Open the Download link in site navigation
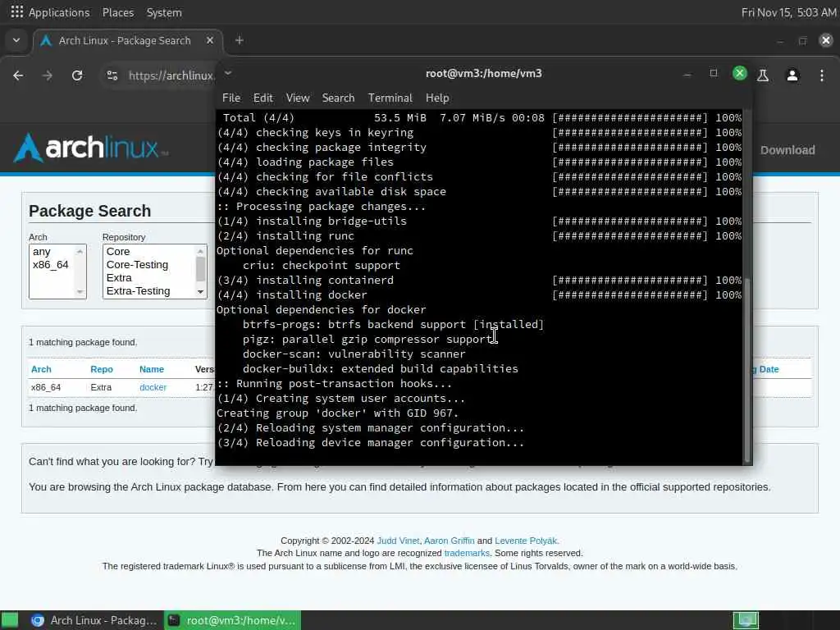Screen dimensions: 840x630 787,151
